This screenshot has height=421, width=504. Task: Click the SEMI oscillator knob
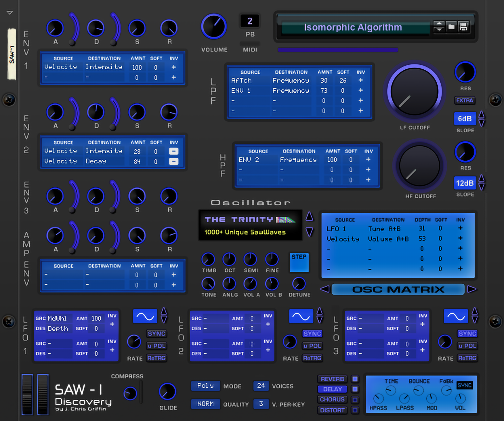(x=250, y=259)
